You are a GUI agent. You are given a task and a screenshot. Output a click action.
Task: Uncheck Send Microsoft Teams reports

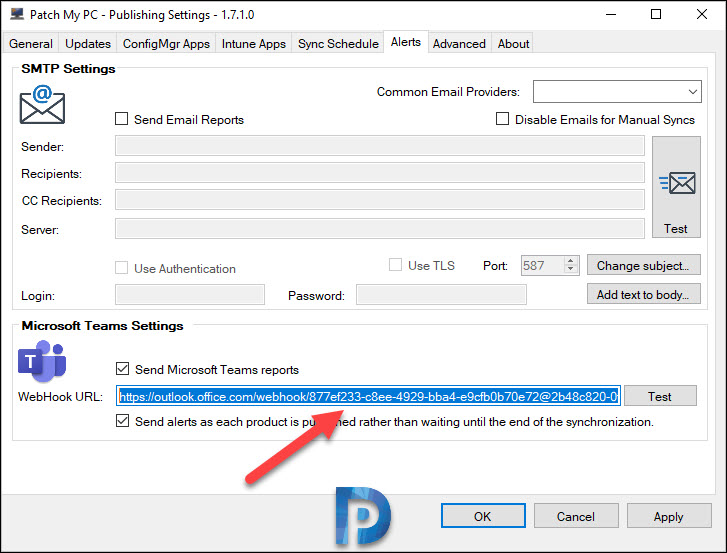122,369
